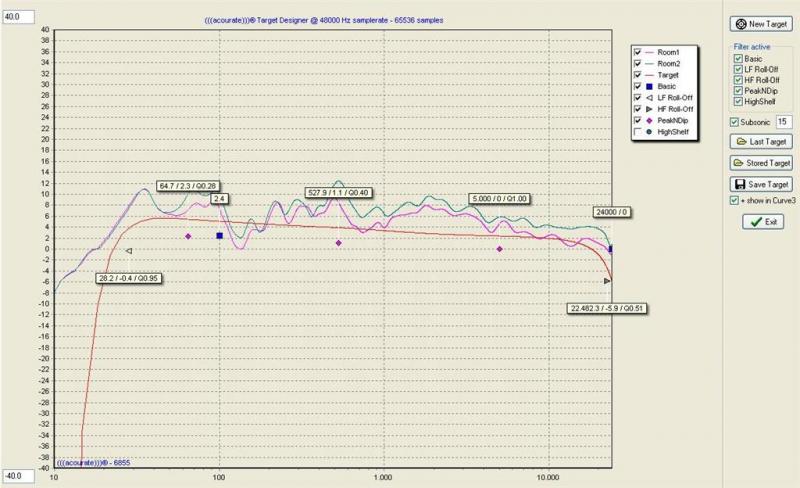This screenshot has width=800, height=488.
Task: Toggle Basic marker visibility in legend
Action: point(637,86)
